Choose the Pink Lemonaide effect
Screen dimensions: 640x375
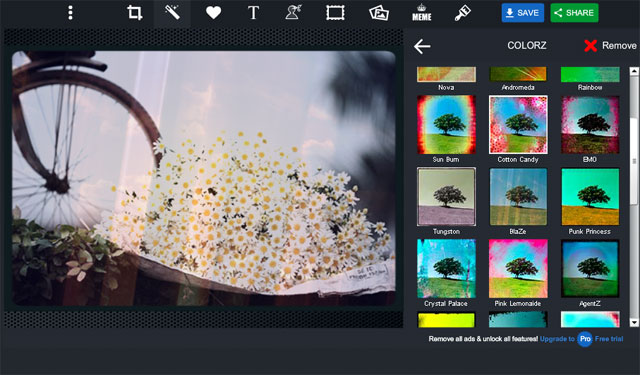coord(518,268)
